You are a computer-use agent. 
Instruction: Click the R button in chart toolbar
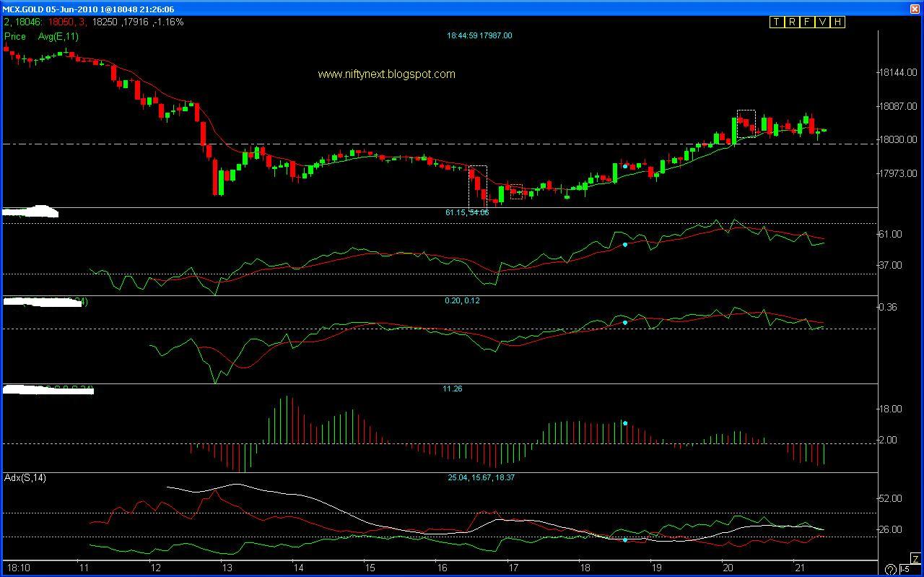pyautogui.click(x=792, y=22)
